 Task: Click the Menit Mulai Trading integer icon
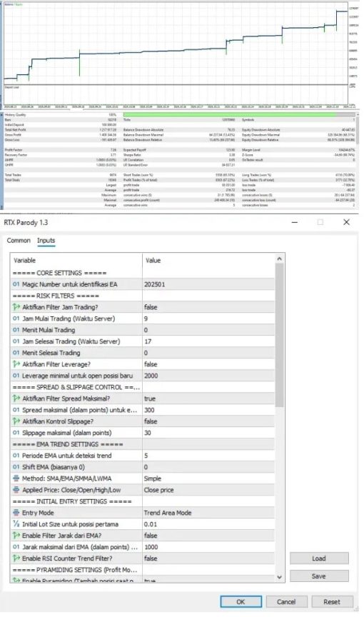click(16, 330)
